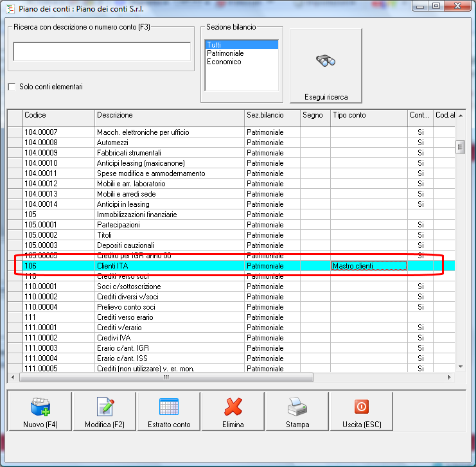476x467 pixels.
Task: Click the horizontal scrollbar thumb
Action: coord(166,378)
